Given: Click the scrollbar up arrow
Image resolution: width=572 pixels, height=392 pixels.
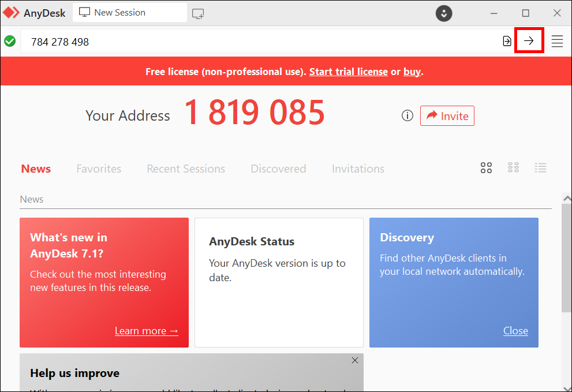Looking at the screenshot, I should [567, 198].
